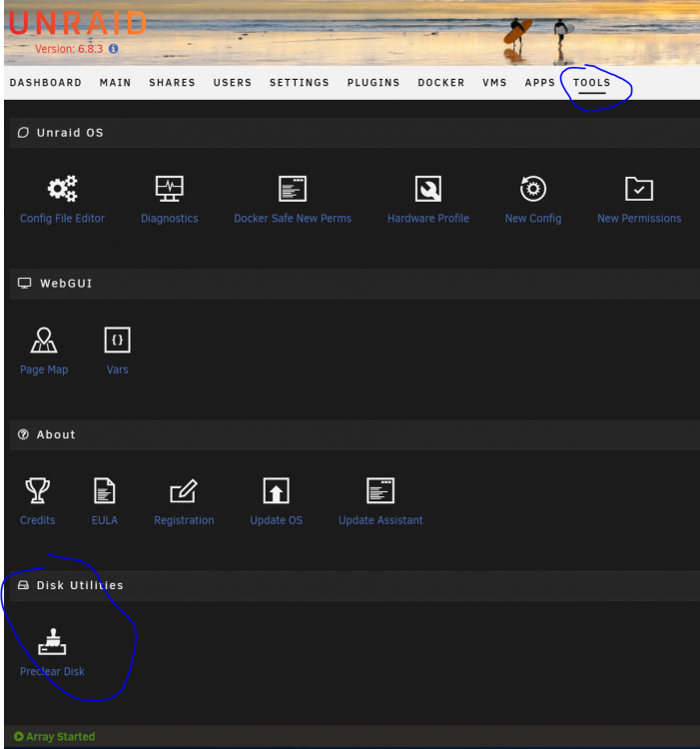Click the version info icon beside 6.8.3
This screenshot has width=700, height=749.
point(113,49)
